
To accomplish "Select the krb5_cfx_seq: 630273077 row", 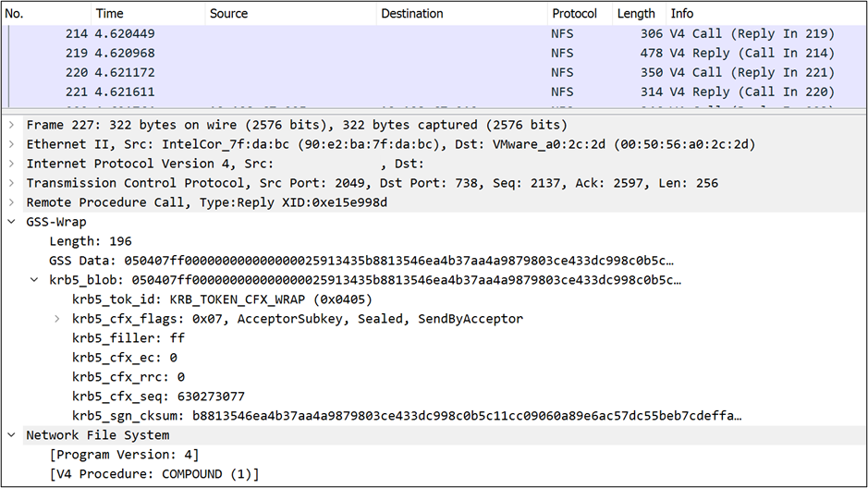I will (x=158, y=396).
